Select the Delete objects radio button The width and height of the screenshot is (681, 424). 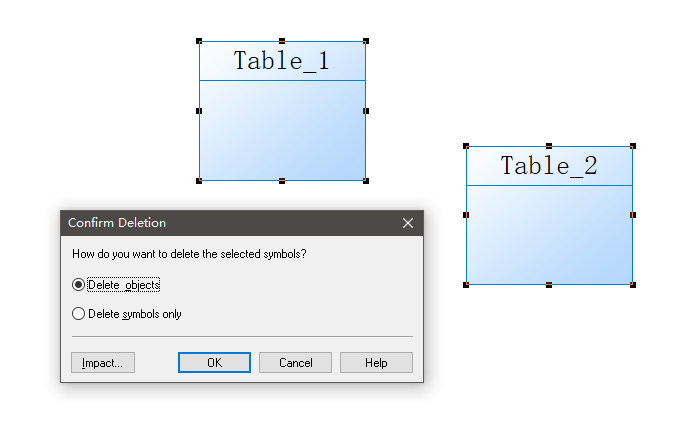coord(79,285)
